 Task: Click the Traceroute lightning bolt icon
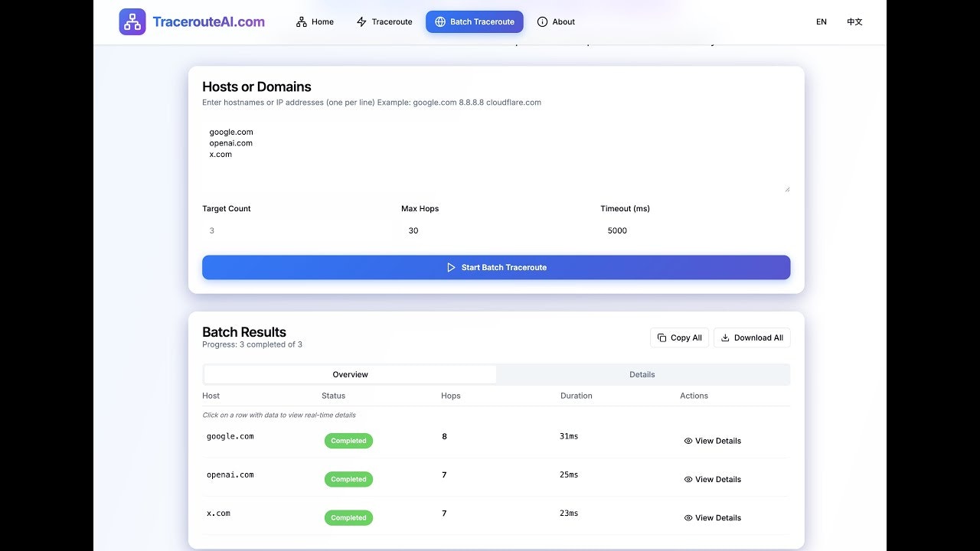[x=362, y=22]
